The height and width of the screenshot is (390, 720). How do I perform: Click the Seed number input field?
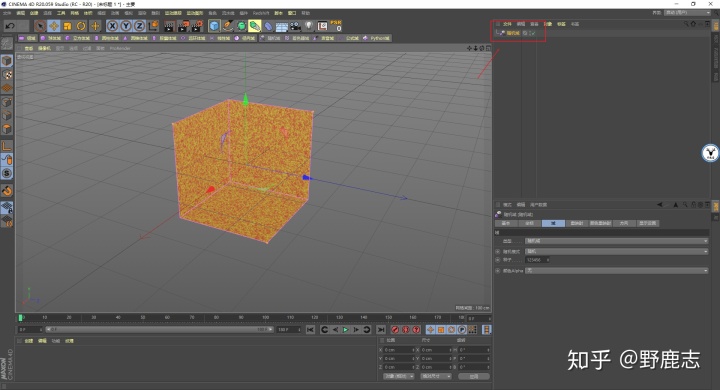tap(537, 260)
